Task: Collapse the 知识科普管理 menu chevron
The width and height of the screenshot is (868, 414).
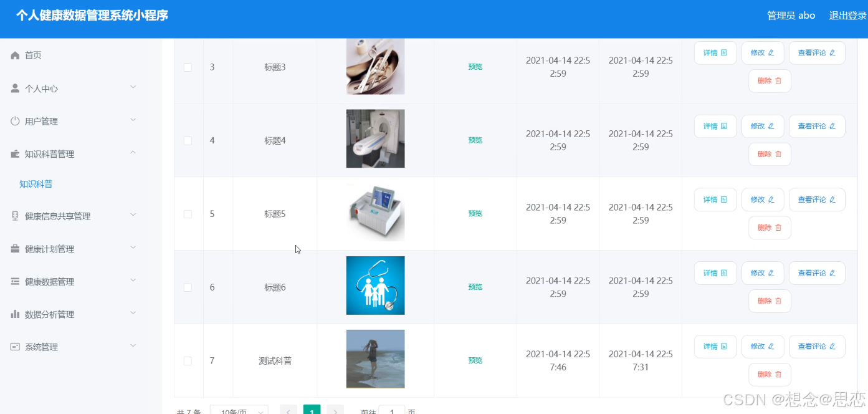Action: [x=133, y=153]
